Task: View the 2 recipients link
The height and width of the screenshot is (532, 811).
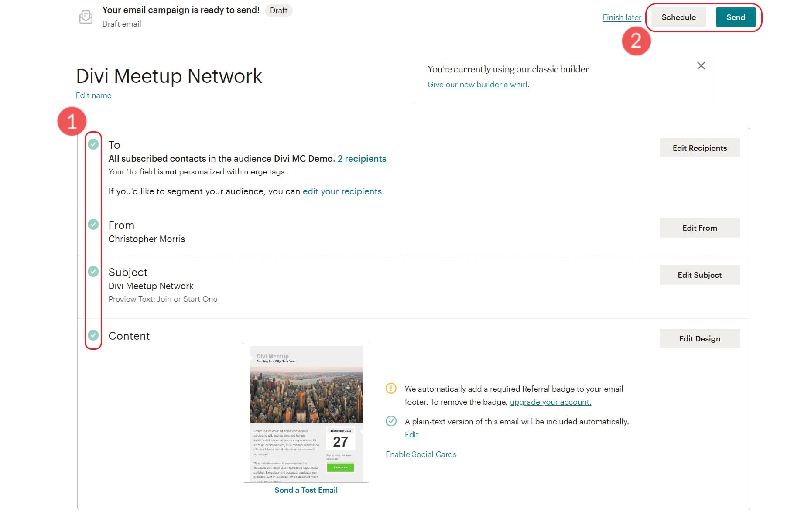Action: point(362,158)
